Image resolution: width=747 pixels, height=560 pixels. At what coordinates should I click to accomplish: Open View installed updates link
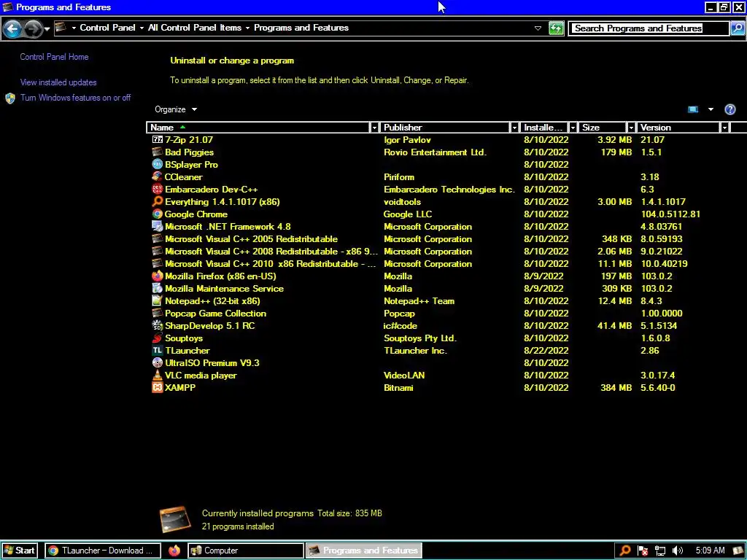coord(58,82)
